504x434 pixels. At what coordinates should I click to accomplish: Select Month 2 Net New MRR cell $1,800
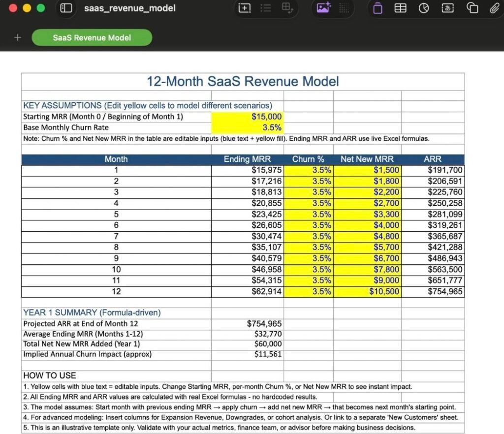click(367, 182)
